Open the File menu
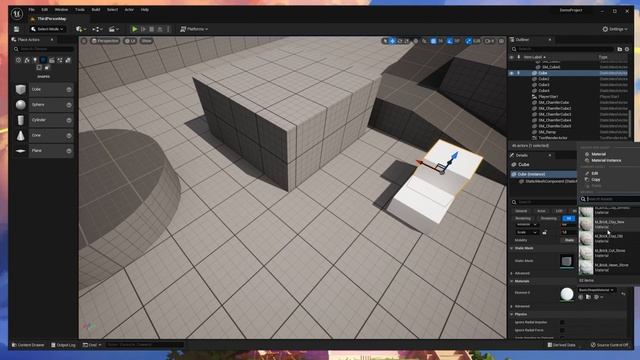640x360 pixels. click(x=31, y=9)
